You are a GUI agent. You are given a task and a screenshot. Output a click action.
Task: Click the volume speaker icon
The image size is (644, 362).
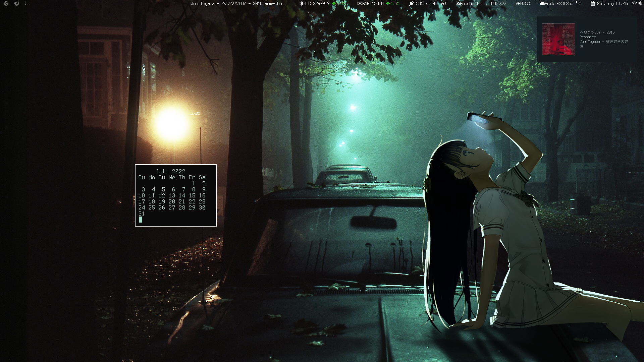point(640,3)
